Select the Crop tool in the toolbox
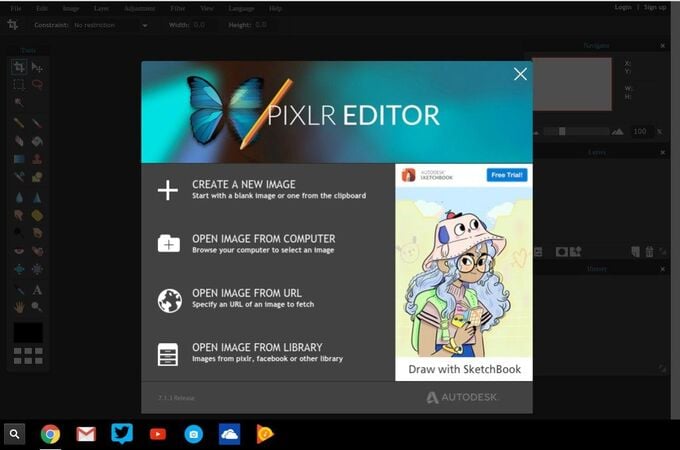The image size is (680, 450). coord(19,67)
